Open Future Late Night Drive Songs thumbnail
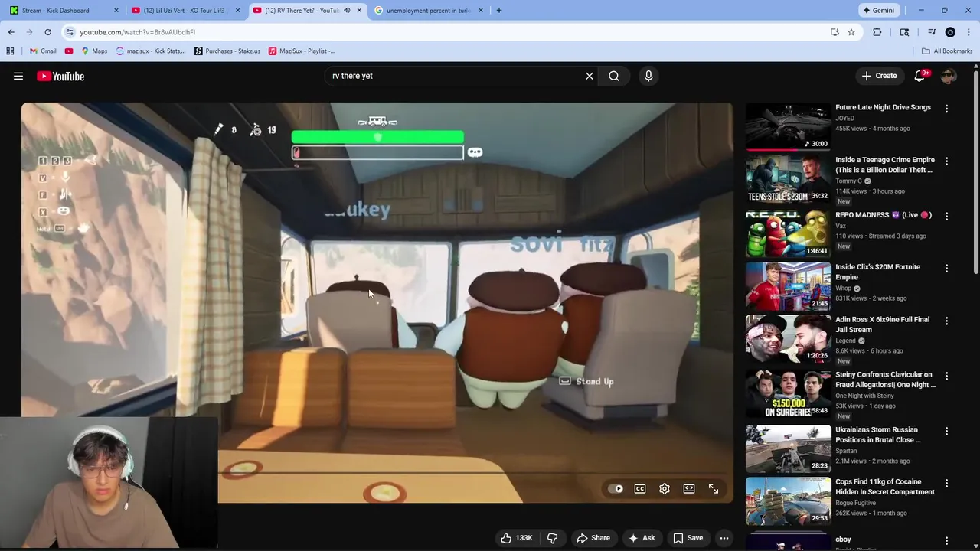This screenshot has width=980, height=551. pyautogui.click(x=788, y=126)
